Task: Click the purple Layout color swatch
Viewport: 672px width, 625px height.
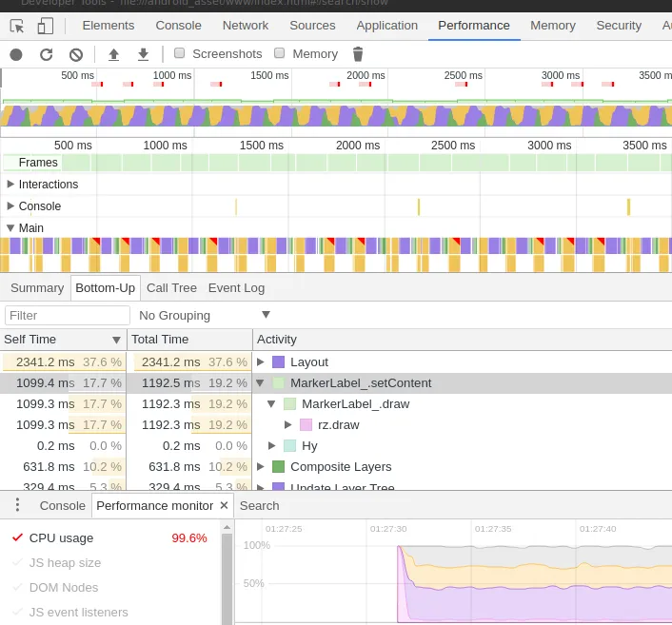Action: [x=278, y=361]
